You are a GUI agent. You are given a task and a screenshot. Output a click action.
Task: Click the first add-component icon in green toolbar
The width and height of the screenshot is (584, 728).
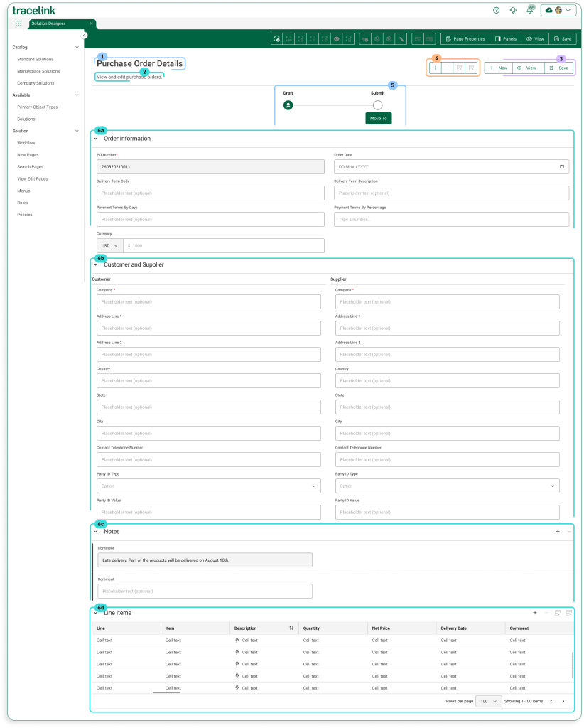click(277, 39)
